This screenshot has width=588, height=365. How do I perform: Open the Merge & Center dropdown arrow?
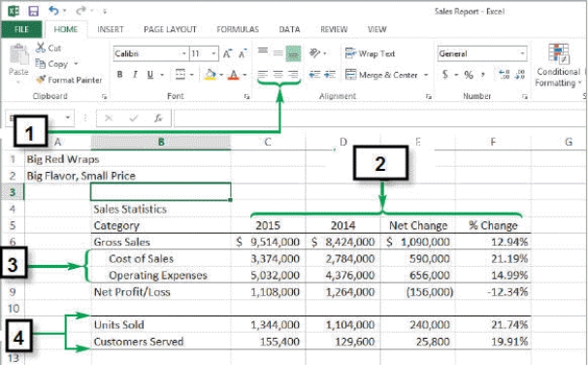click(426, 75)
